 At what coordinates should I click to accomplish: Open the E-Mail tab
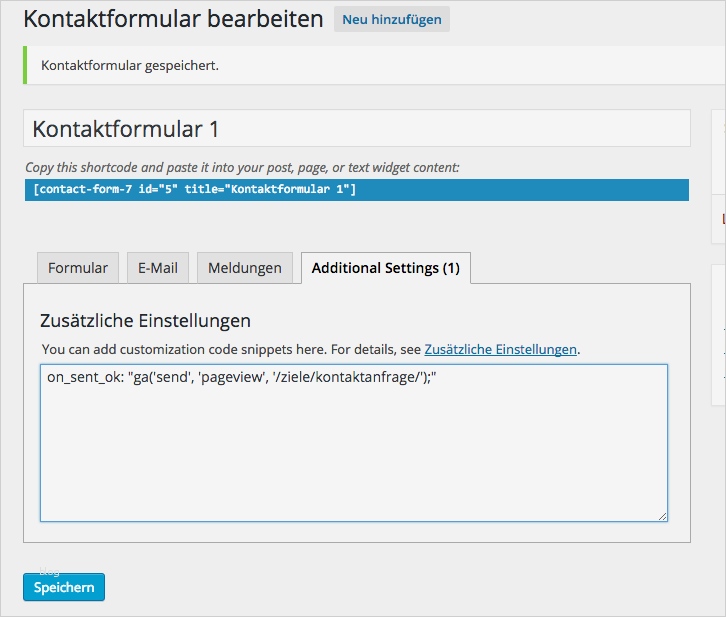pyautogui.click(x=158, y=268)
